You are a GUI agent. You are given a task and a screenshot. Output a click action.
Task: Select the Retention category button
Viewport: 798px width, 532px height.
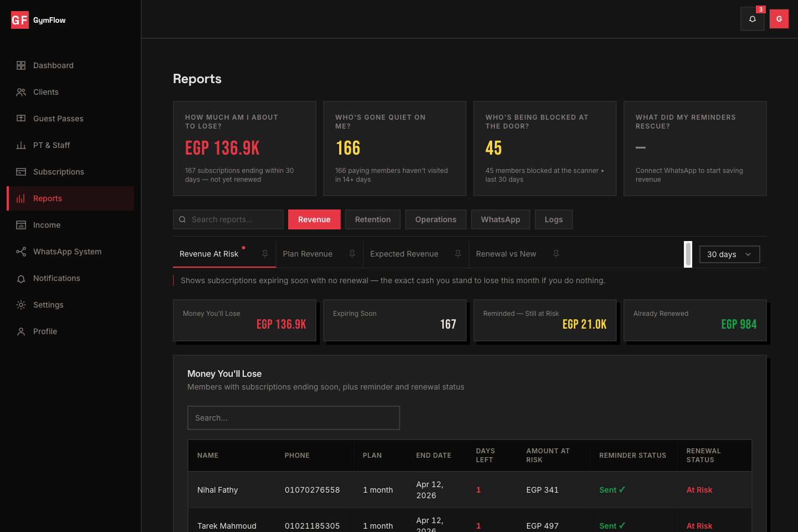pyautogui.click(x=372, y=219)
